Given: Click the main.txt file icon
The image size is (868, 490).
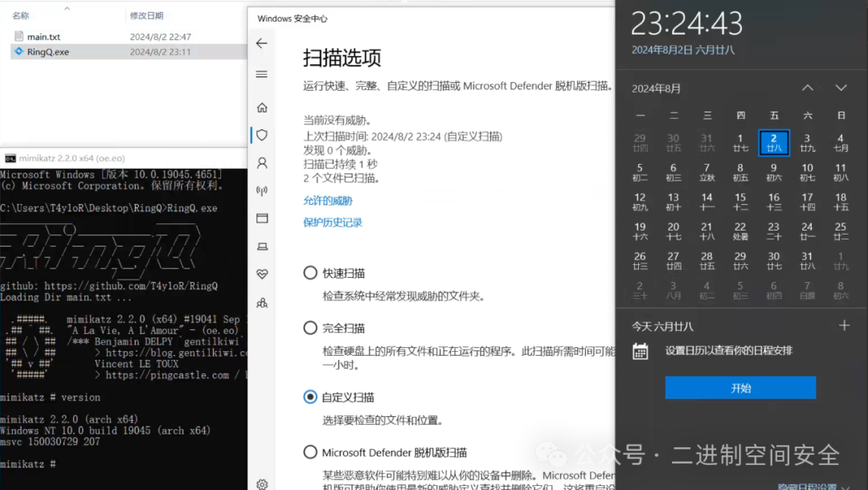Looking at the screenshot, I should (x=18, y=36).
